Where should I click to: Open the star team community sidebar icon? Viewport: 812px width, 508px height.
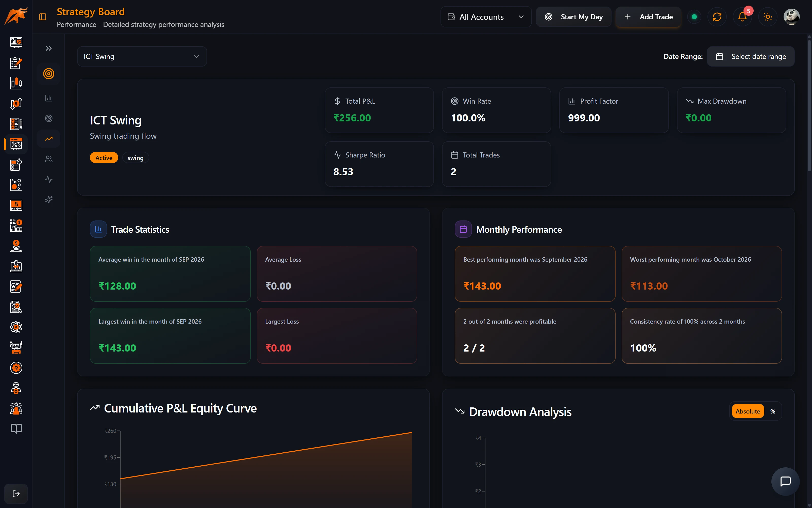pos(16,408)
